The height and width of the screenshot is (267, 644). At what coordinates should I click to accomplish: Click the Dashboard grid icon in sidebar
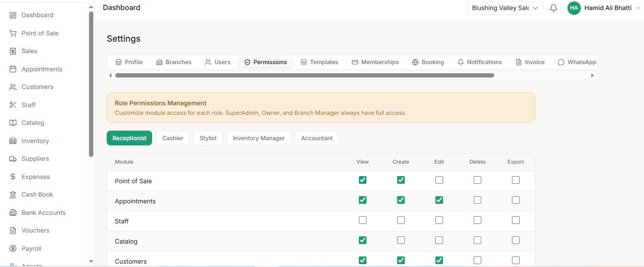(13, 15)
